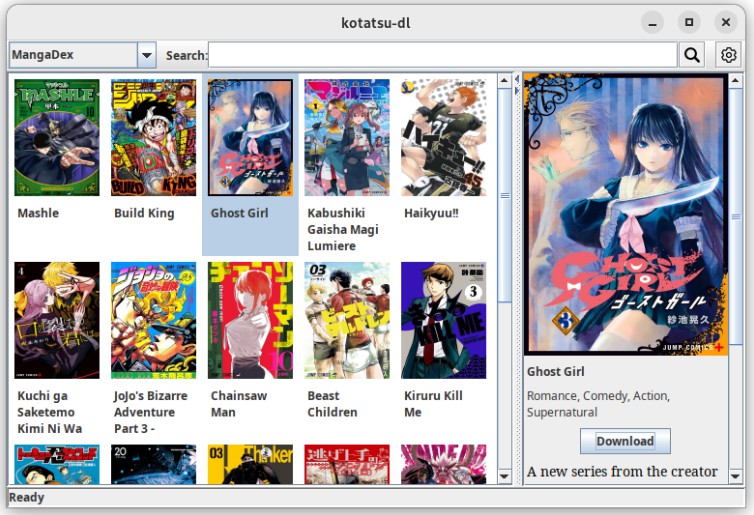754x515 pixels.
Task: Click the Ghost Girl heading in details panel
Action: coord(555,372)
